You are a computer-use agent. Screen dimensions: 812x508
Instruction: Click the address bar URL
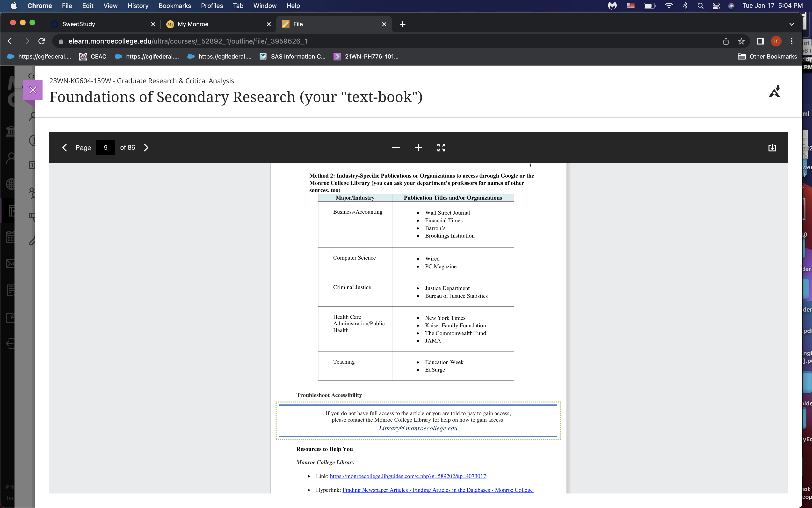click(188, 41)
